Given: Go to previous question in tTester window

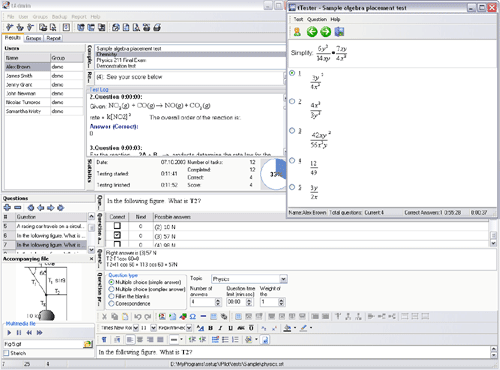Looking at the screenshot, I should pyautogui.click(x=312, y=32).
